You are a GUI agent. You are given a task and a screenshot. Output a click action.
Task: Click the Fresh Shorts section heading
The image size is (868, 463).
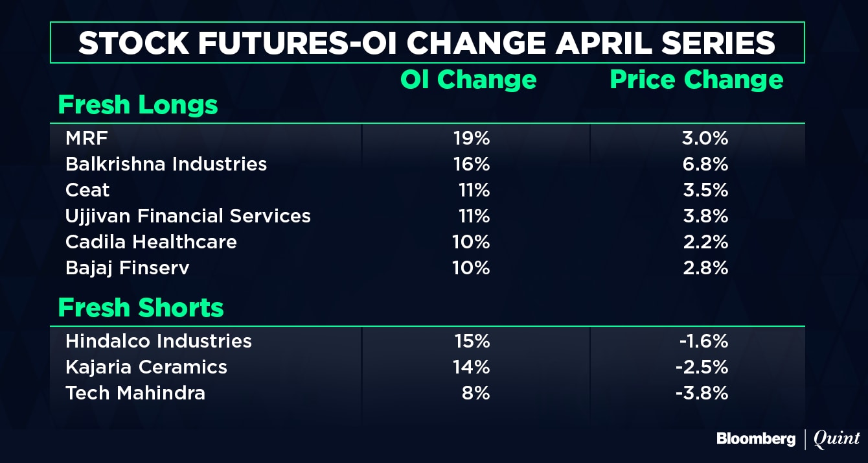click(x=141, y=307)
